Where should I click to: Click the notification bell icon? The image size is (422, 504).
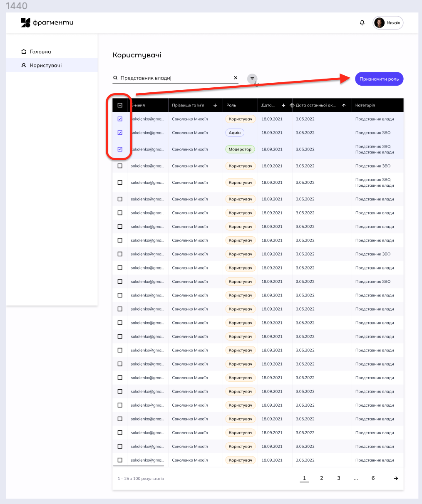pyautogui.click(x=362, y=22)
